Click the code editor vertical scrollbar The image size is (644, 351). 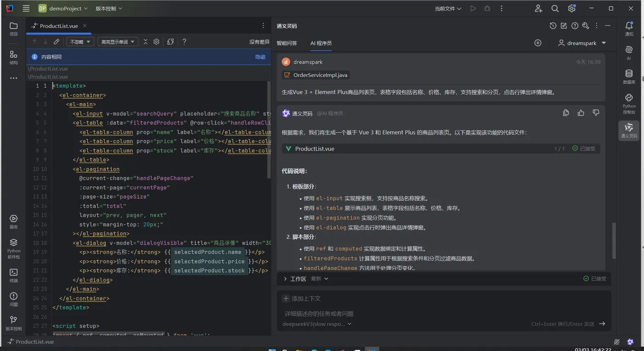[269, 130]
